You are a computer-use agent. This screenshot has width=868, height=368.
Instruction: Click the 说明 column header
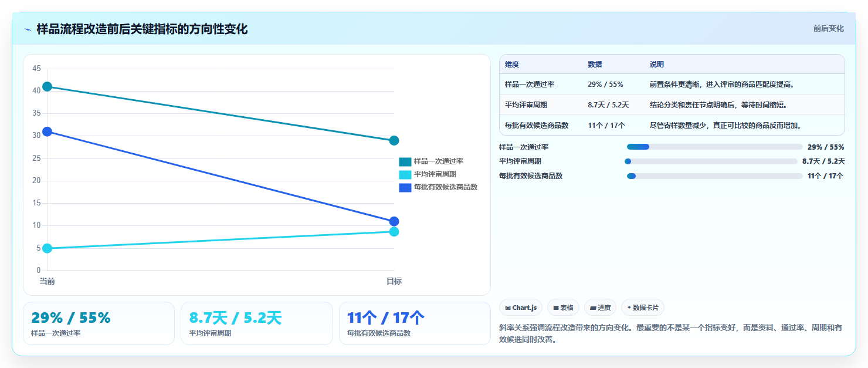[x=657, y=65]
